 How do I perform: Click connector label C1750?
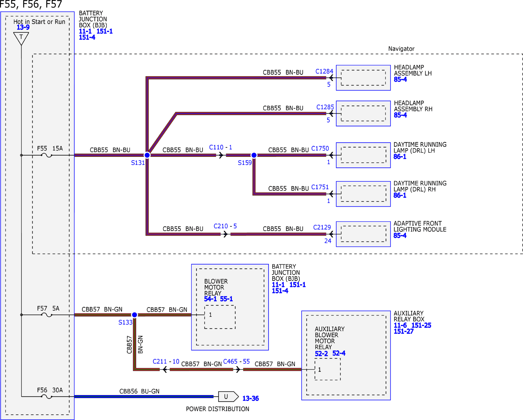click(320, 148)
